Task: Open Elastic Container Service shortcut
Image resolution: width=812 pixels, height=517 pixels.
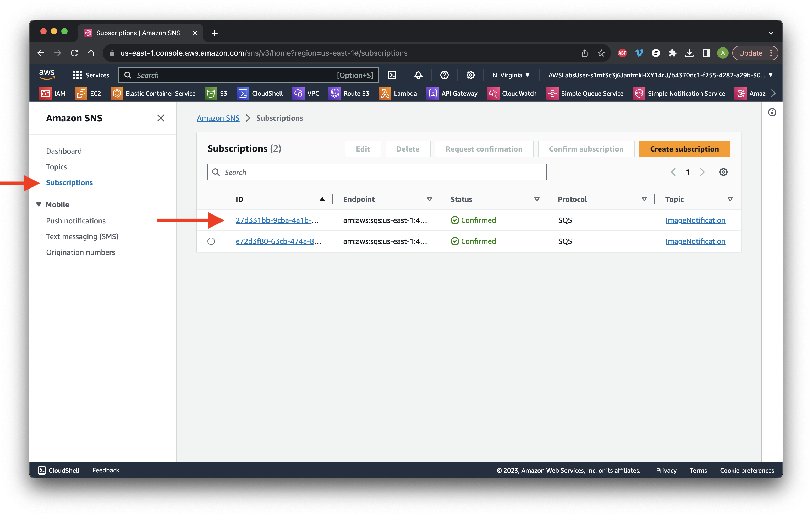Action: point(153,94)
